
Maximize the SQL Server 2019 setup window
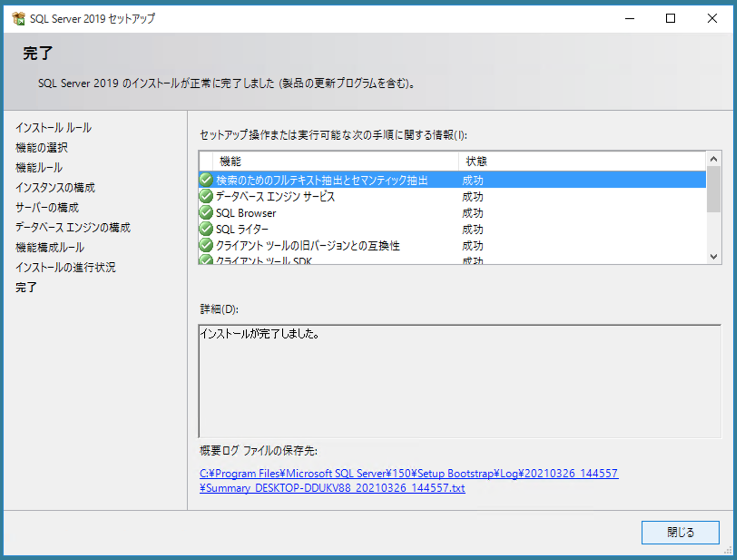click(x=670, y=19)
